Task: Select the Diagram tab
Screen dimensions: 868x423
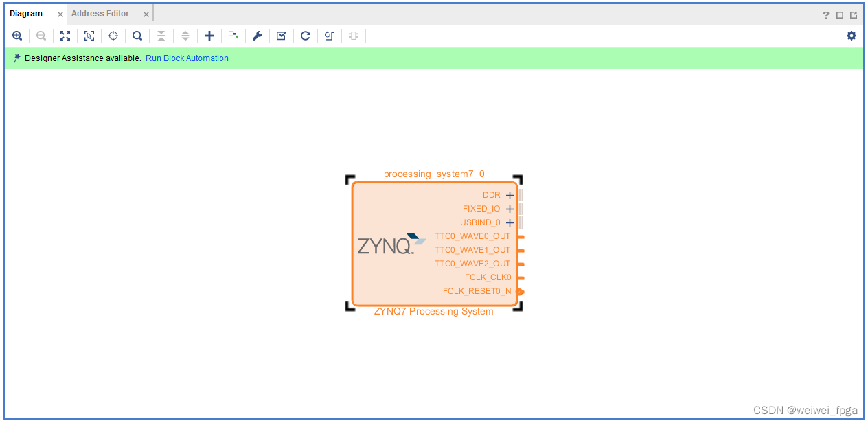Action: [25, 13]
